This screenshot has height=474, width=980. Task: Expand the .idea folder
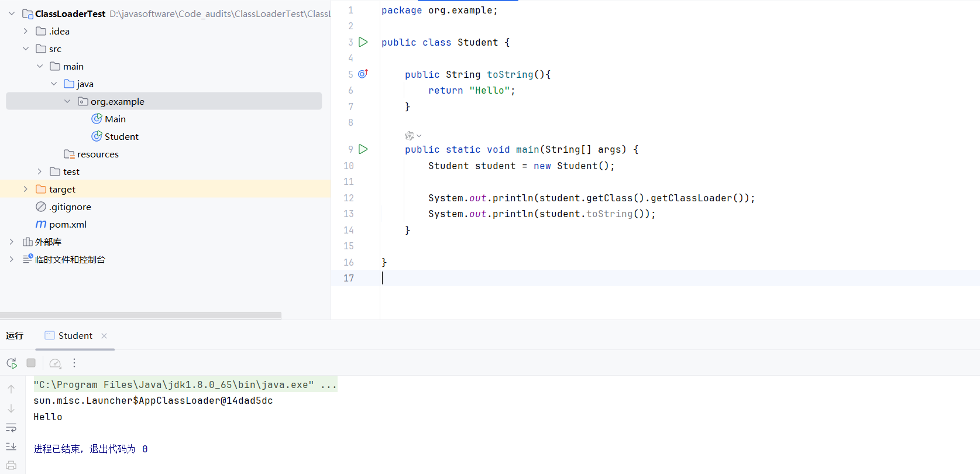25,31
